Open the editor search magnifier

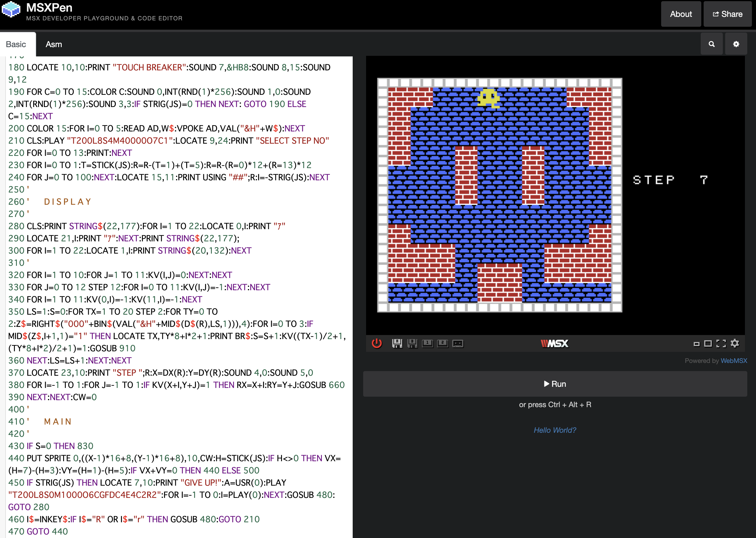coord(711,44)
